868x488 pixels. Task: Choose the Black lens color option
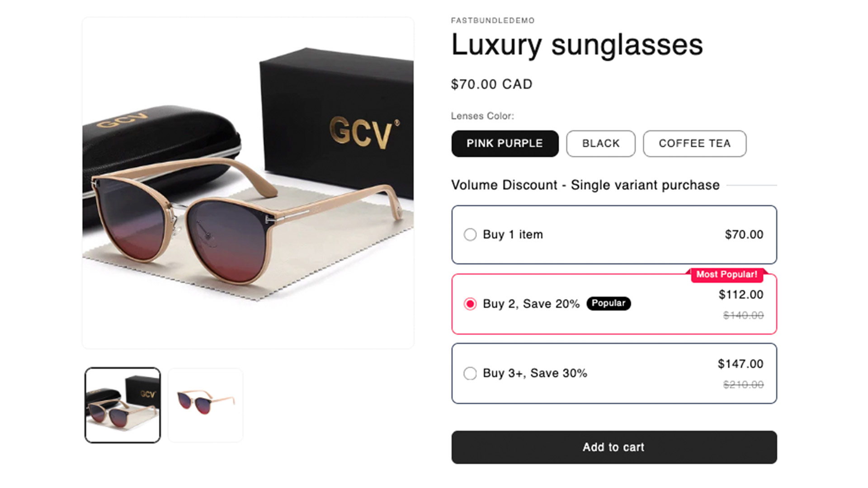600,144
